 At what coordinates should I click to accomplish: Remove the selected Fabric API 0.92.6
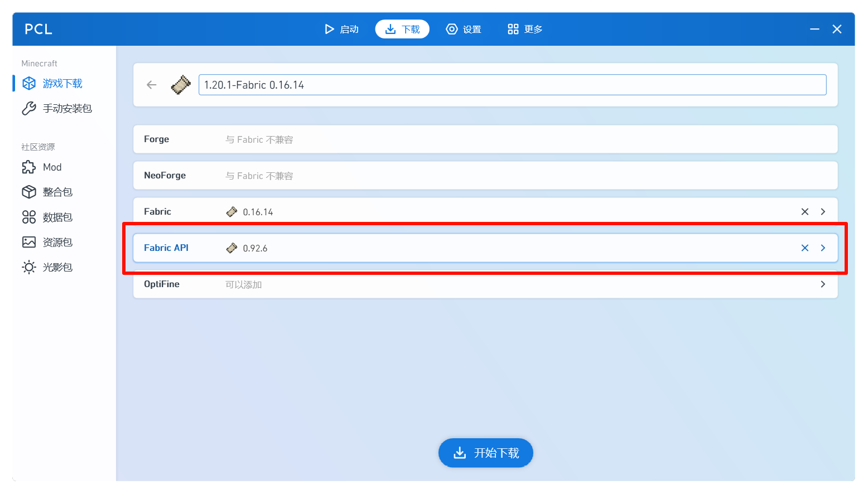pyautogui.click(x=805, y=248)
